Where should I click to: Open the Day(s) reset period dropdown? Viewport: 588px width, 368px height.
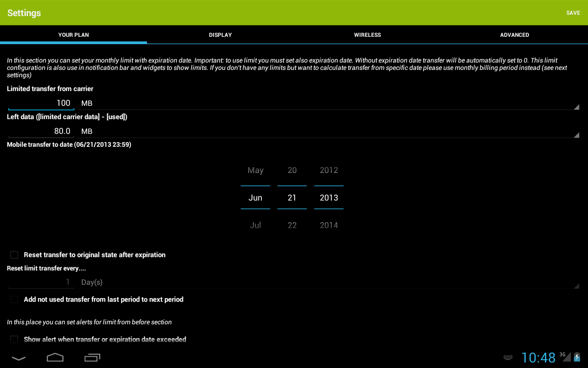click(x=328, y=282)
